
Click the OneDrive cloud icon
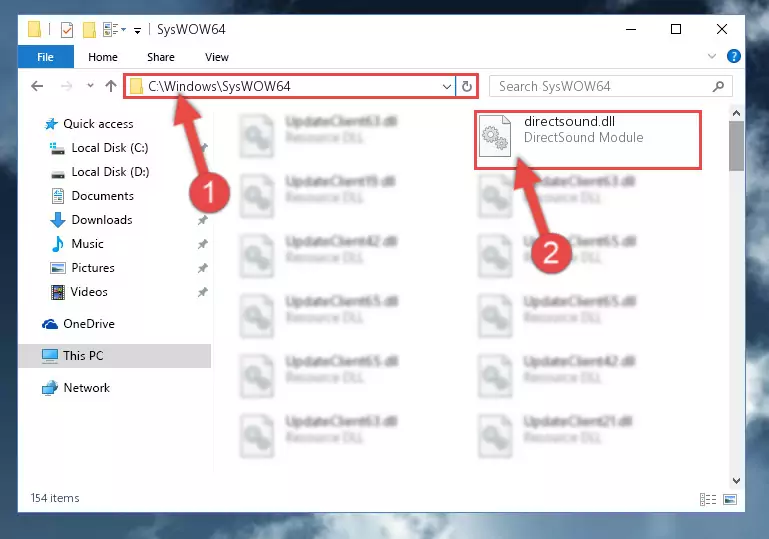coord(50,324)
